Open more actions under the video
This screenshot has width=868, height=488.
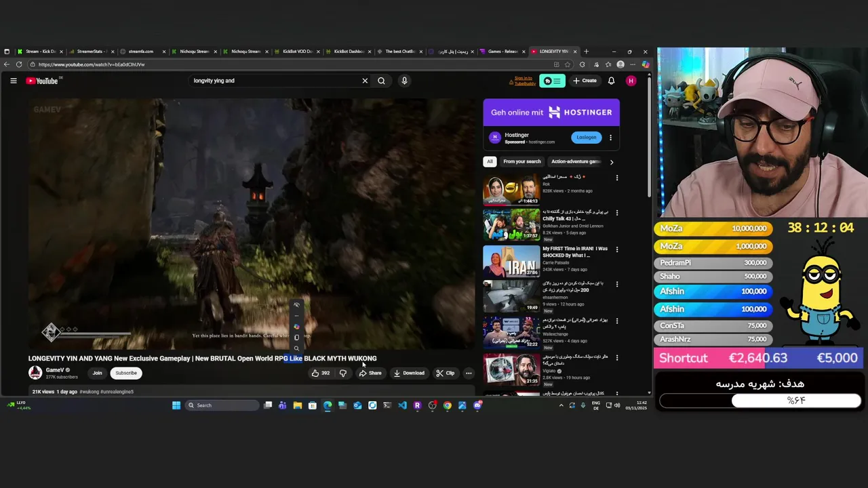(469, 373)
